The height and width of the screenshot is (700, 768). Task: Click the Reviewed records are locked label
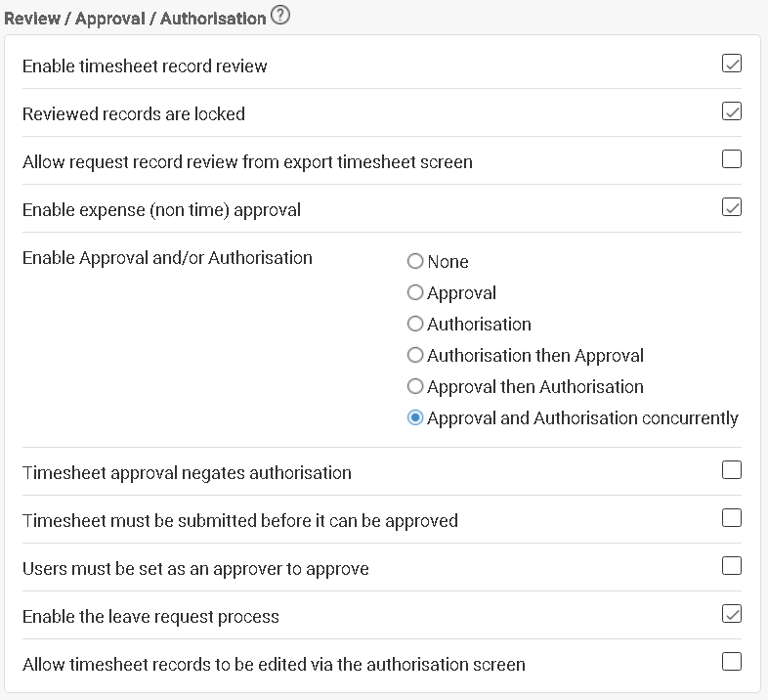134,113
